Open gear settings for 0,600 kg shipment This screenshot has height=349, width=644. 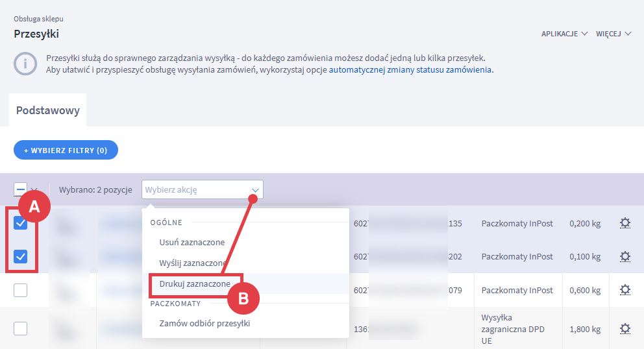pos(625,290)
